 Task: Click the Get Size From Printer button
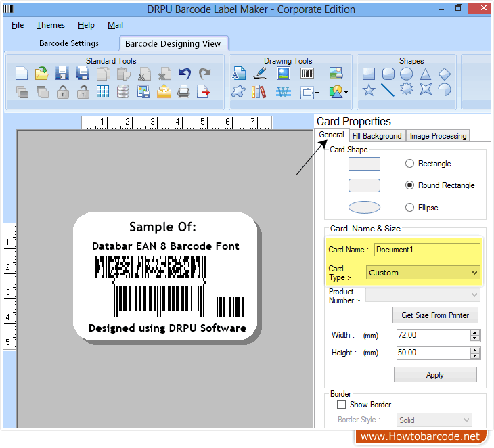click(x=435, y=315)
